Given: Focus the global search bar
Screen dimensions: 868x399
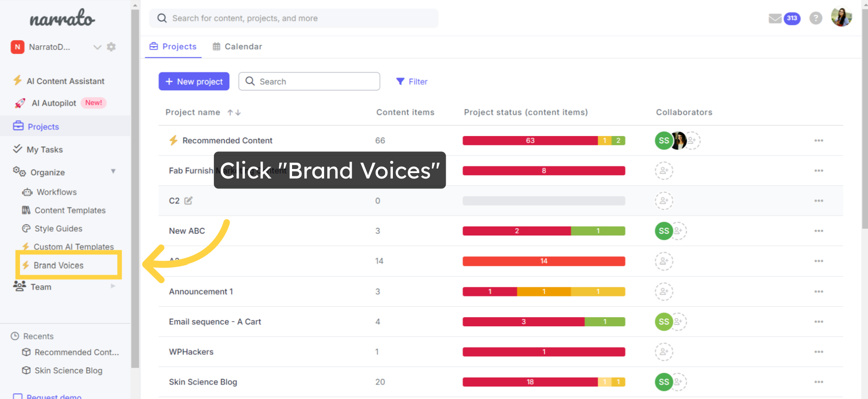Looking at the screenshot, I should (x=294, y=18).
